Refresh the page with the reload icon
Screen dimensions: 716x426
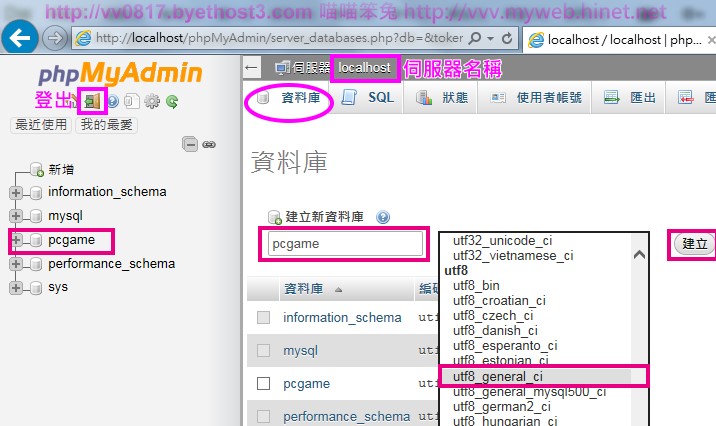(x=507, y=38)
